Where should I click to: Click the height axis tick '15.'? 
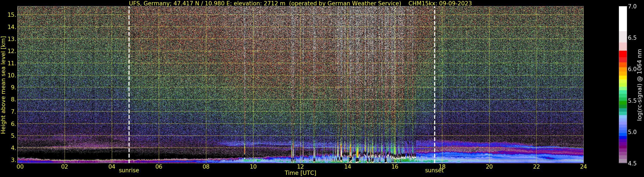12,15
